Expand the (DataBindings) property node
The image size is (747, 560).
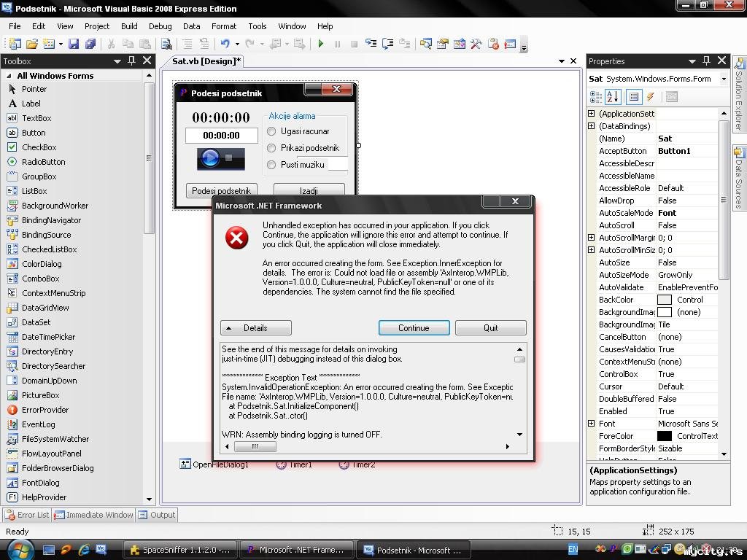coord(591,125)
